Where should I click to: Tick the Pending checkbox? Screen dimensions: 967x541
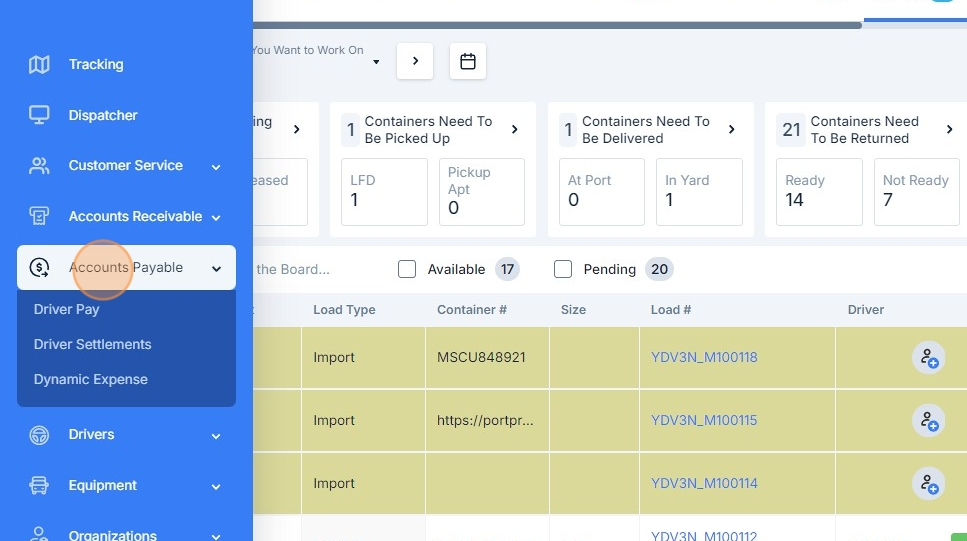point(563,269)
